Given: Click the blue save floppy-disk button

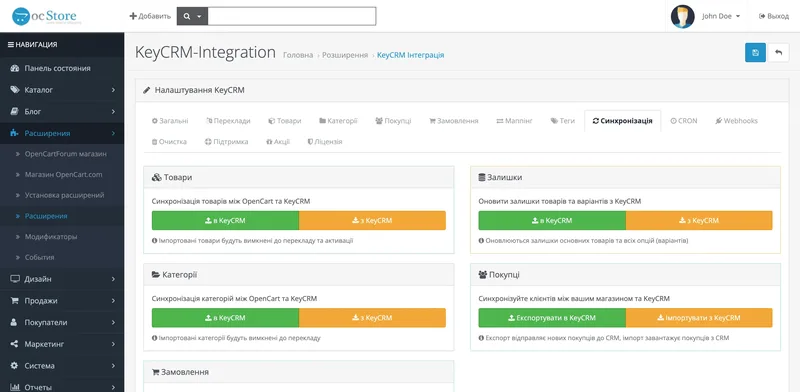Looking at the screenshot, I should (x=755, y=53).
